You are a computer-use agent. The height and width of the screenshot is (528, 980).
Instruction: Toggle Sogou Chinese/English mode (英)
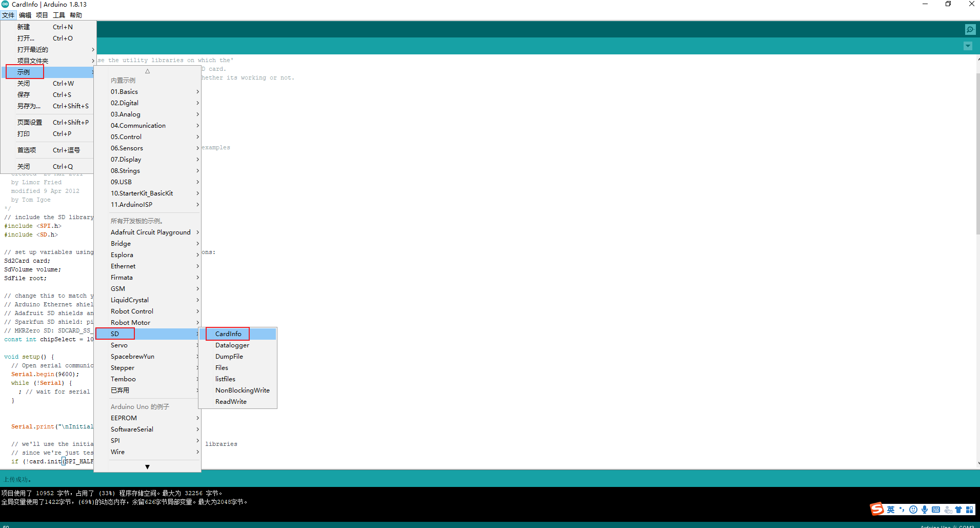tap(891, 510)
